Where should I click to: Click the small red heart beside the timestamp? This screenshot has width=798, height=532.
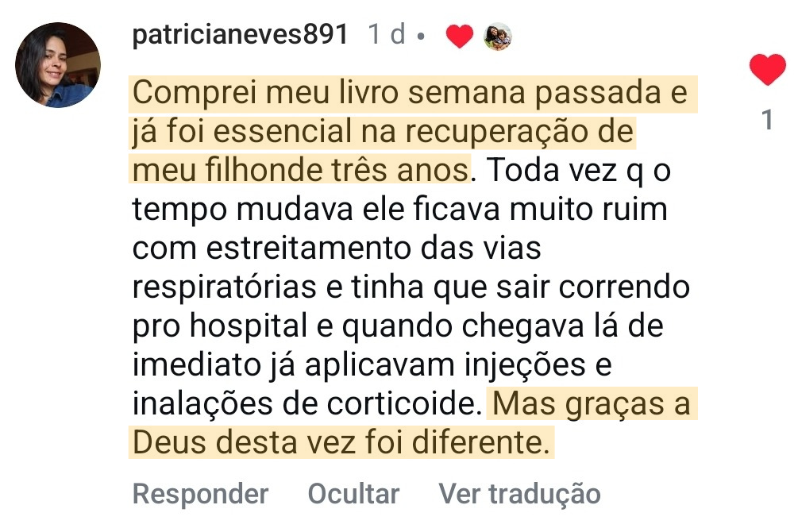point(459,36)
